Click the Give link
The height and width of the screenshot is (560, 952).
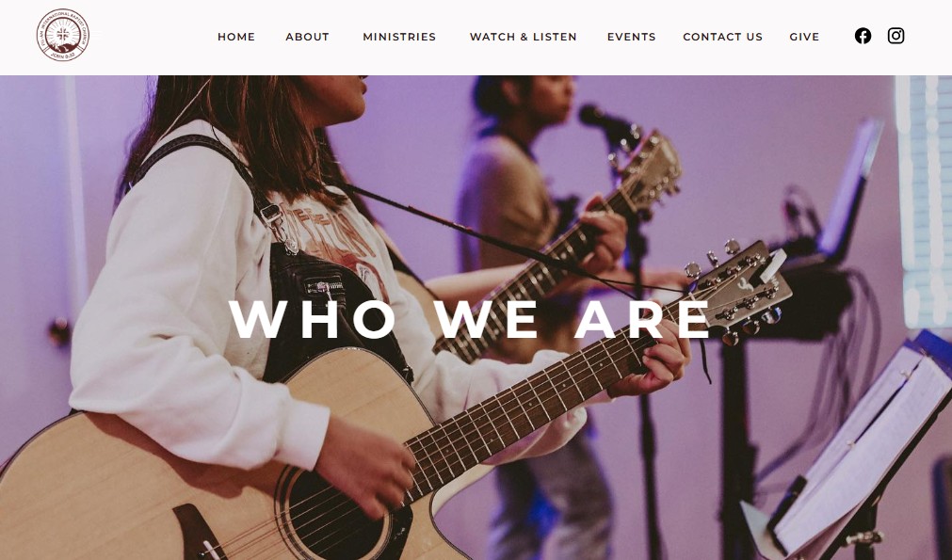(x=804, y=37)
